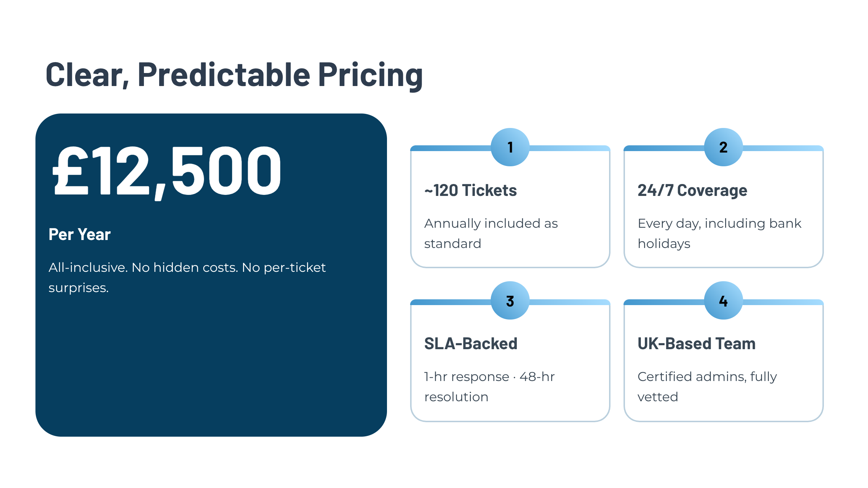The height and width of the screenshot is (488, 868).
Task: Click the "UK-Based Team" heading
Action: pos(697,344)
